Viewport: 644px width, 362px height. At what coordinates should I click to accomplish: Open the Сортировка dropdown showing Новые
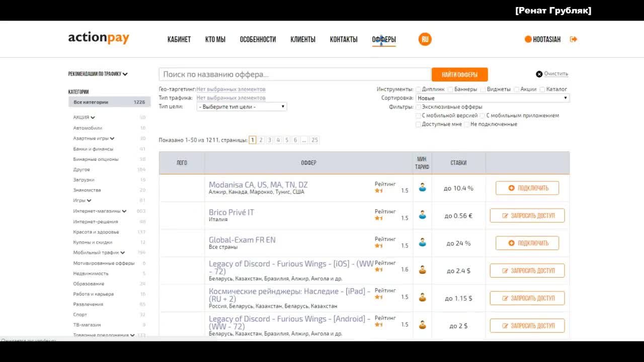tap(493, 98)
